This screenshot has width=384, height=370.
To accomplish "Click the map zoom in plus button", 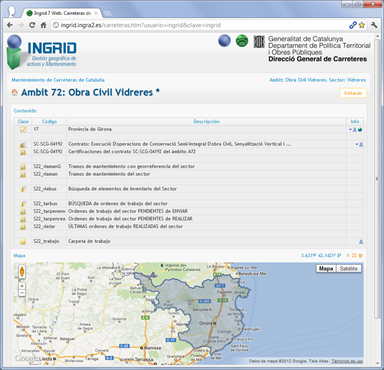I will [22, 286].
